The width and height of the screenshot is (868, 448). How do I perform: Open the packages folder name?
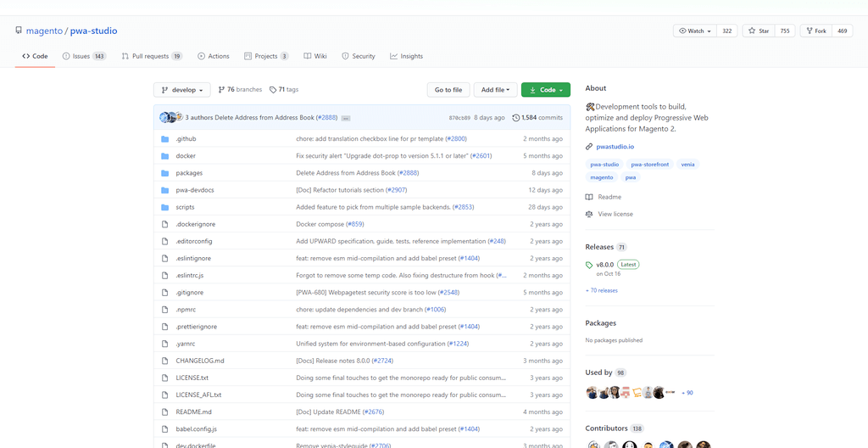click(189, 173)
